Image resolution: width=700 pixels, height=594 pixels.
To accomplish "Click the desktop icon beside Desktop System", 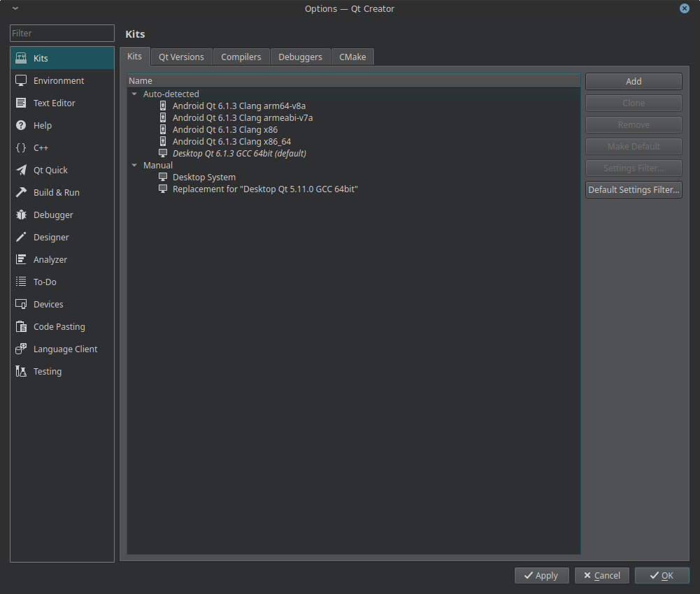I will click(x=163, y=178).
